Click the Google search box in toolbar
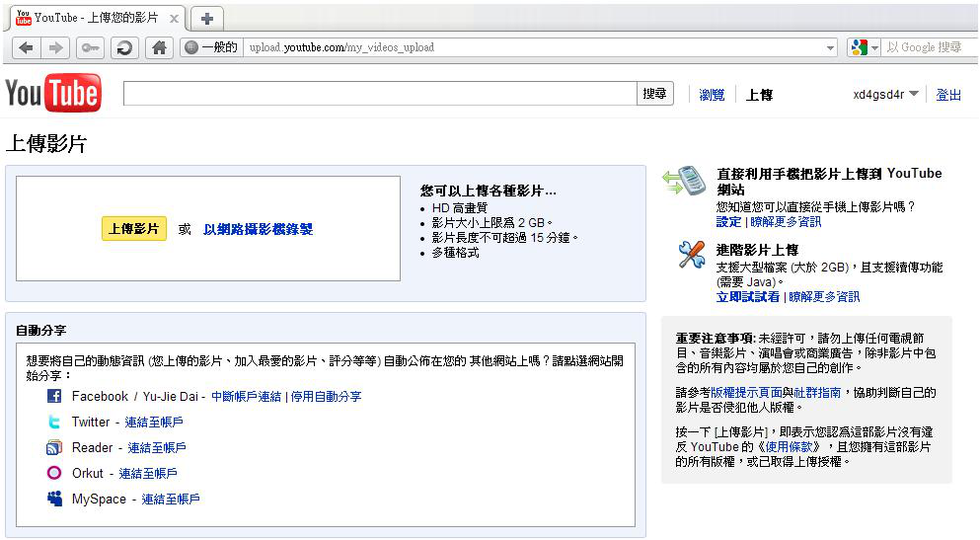This screenshot has height=540, width=980. coord(930,47)
